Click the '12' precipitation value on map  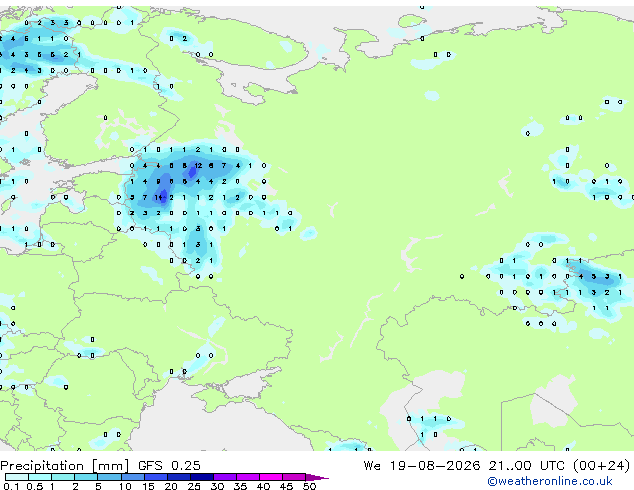[198, 165]
